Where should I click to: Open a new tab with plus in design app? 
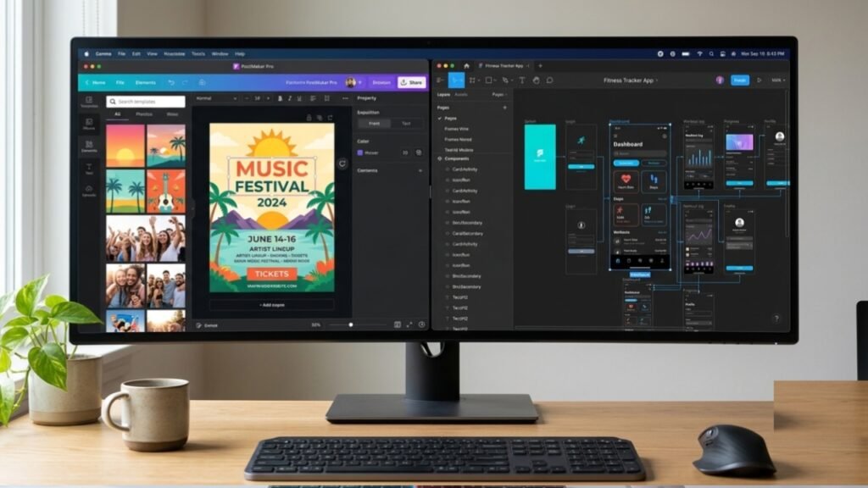[x=540, y=66]
